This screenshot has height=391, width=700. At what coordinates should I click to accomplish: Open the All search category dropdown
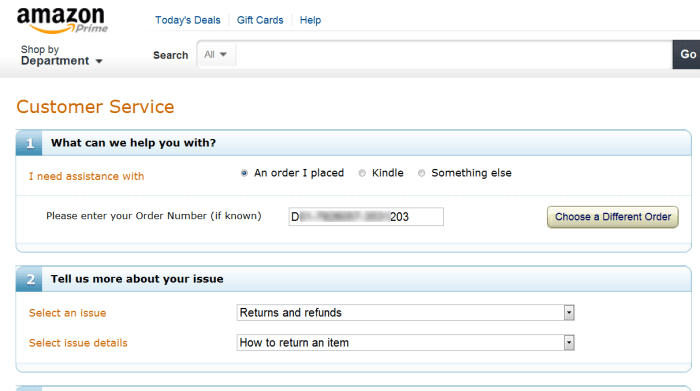(216, 54)
